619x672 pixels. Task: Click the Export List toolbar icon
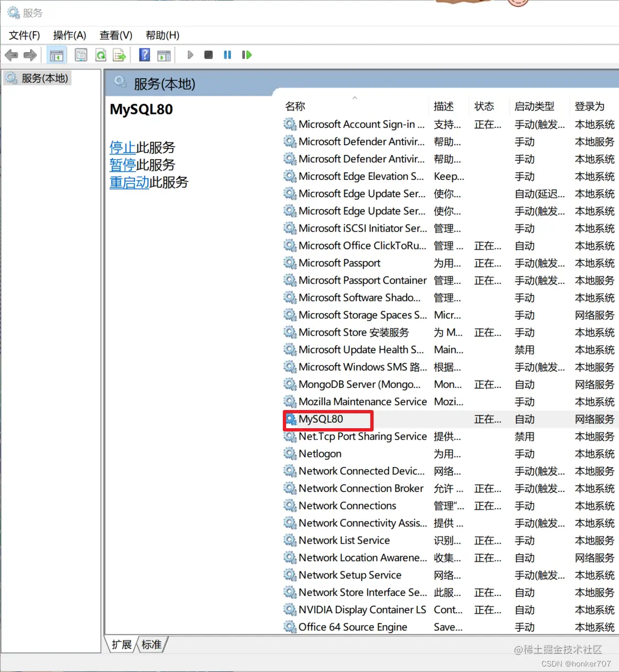tap(119, 55)
